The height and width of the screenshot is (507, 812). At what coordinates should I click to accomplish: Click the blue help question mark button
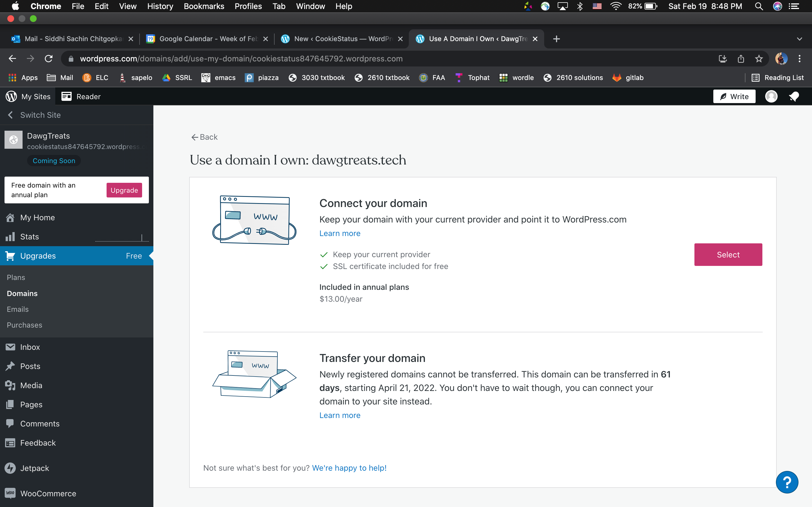(787, 482)
